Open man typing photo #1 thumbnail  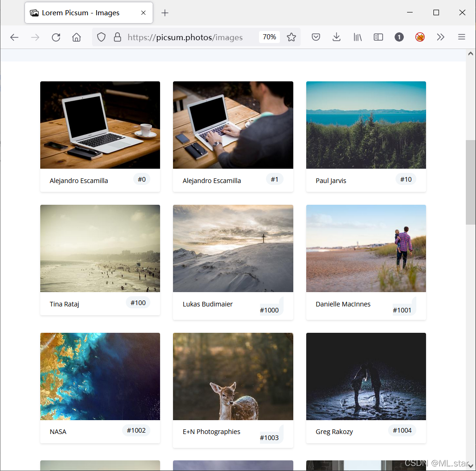(x=233, y=125)
